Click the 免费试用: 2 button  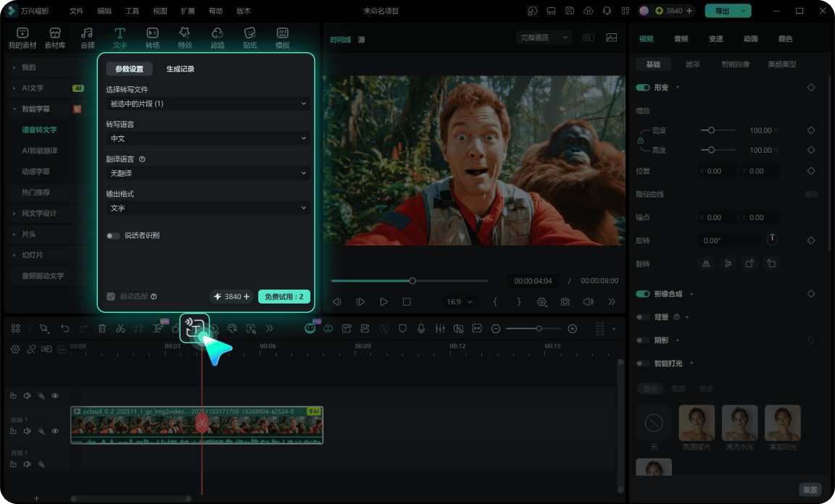[x=284, y=296]
